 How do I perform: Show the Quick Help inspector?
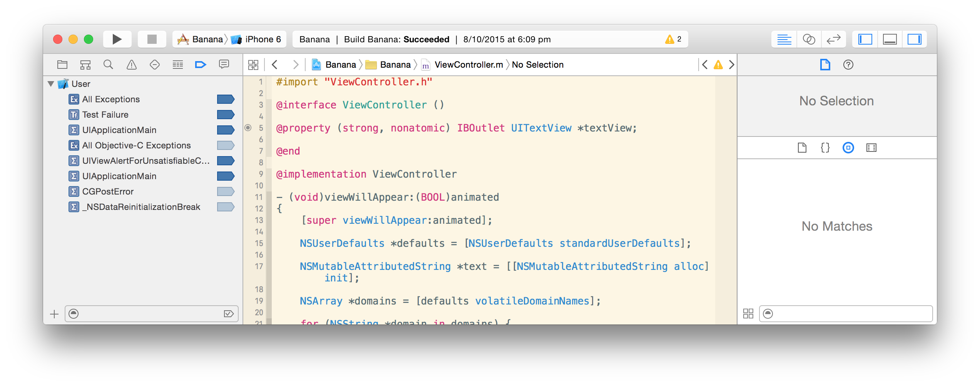[848, 65]
